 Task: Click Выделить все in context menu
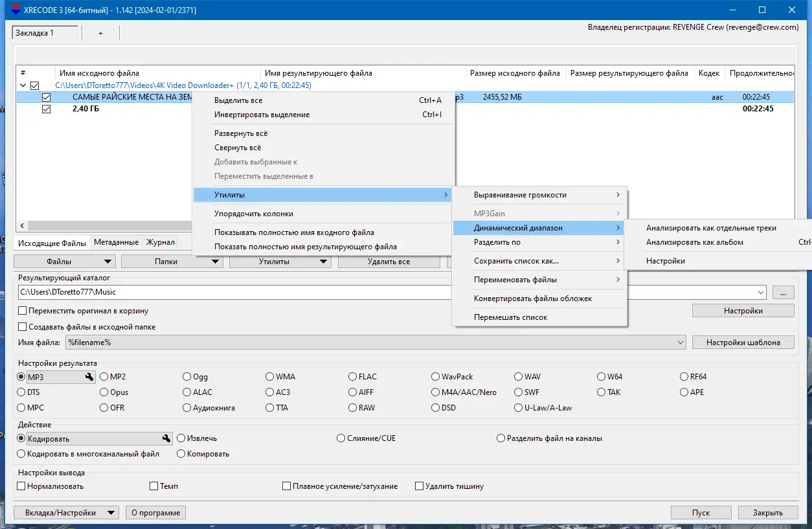click(x=324, y=100)
